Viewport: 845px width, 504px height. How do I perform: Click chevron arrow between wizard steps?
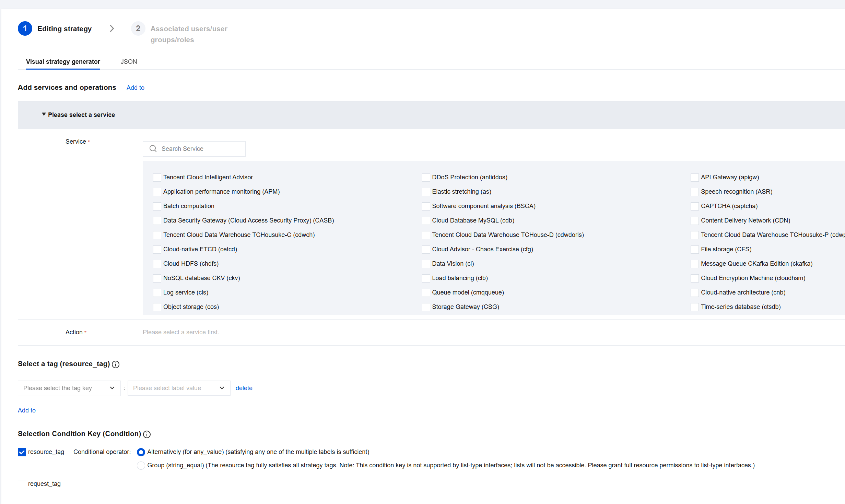coord(112,28)
